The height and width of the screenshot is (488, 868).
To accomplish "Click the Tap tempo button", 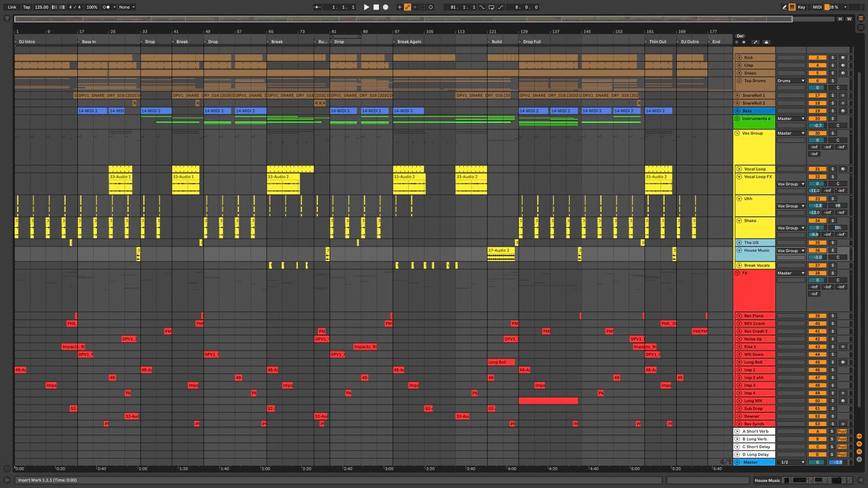I will [x=26, y=7].
